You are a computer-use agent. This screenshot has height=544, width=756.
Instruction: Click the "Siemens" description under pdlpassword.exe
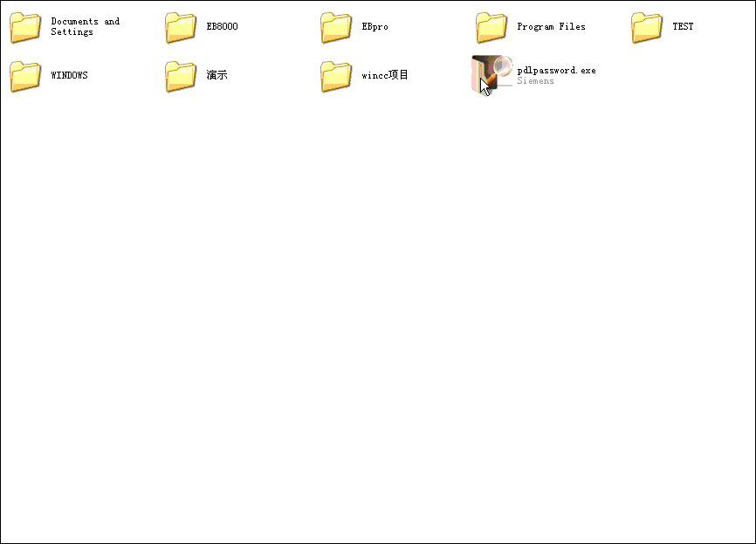[x=535, y=81]
